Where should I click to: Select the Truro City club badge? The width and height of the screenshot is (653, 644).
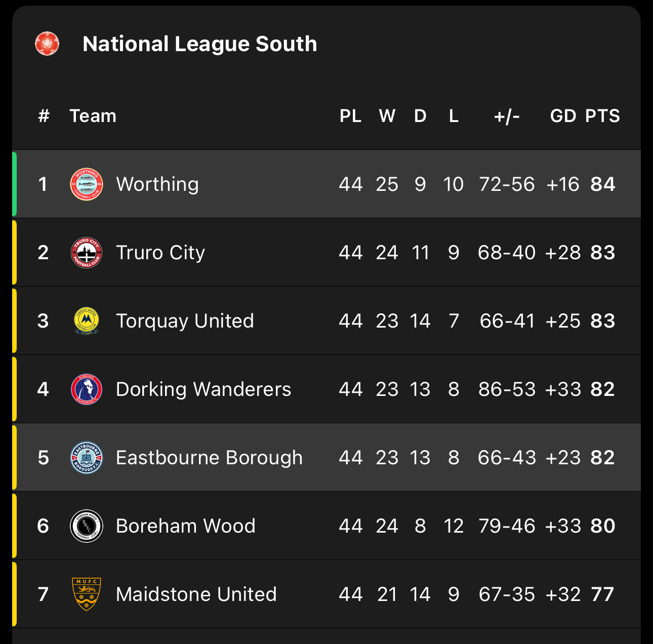tap(87, 253)
